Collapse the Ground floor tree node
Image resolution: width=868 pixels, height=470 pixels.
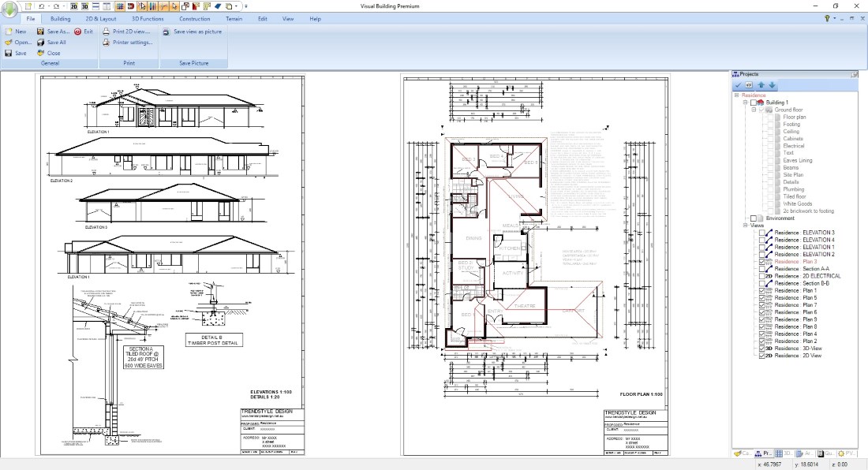pos(754,110)
